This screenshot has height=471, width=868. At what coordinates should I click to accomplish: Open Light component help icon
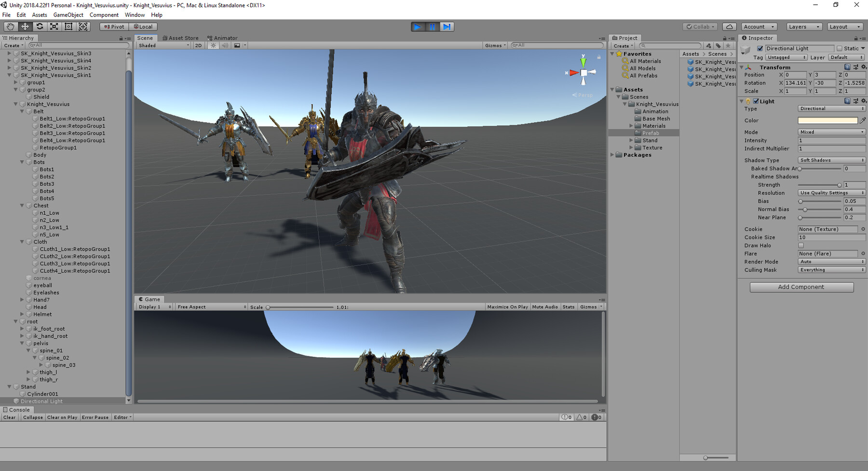tap(847, 101)
